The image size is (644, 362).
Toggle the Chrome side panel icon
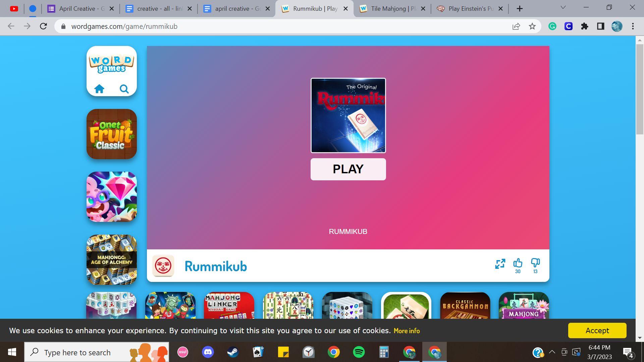pos(600,26)
